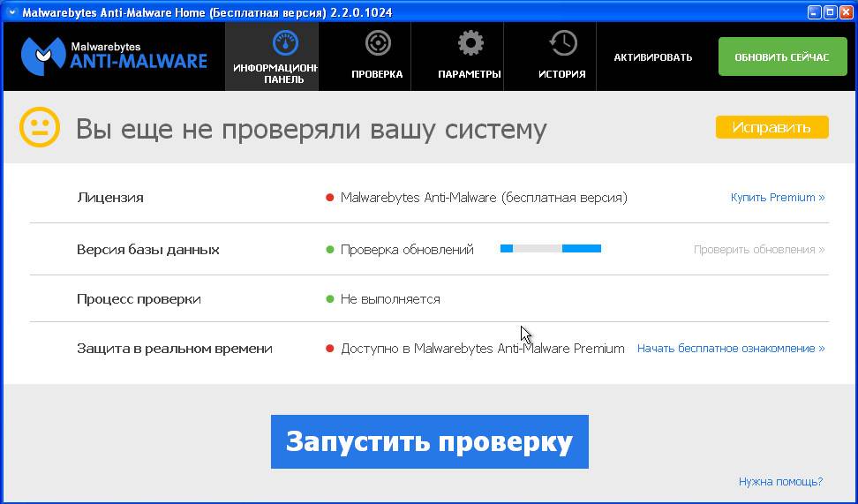Click the yellow neutral face status icon
This screenshot has height=504, width=858.
40,129
